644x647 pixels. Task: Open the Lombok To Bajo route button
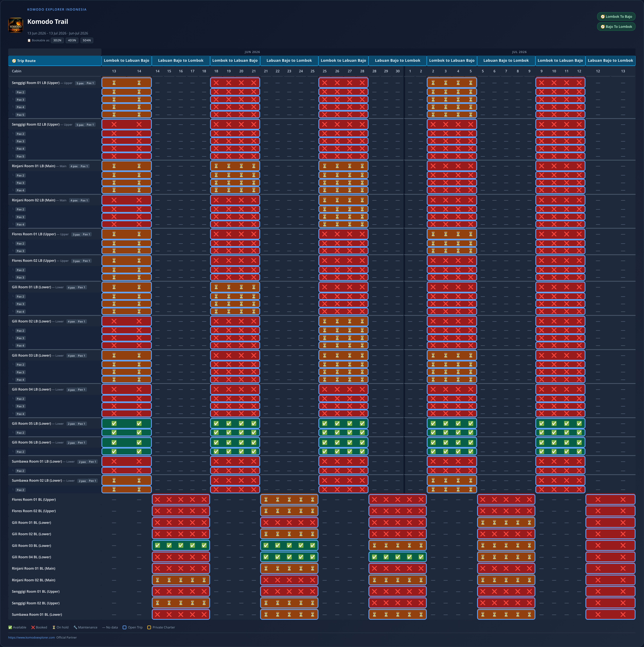[x=616, y=17]
